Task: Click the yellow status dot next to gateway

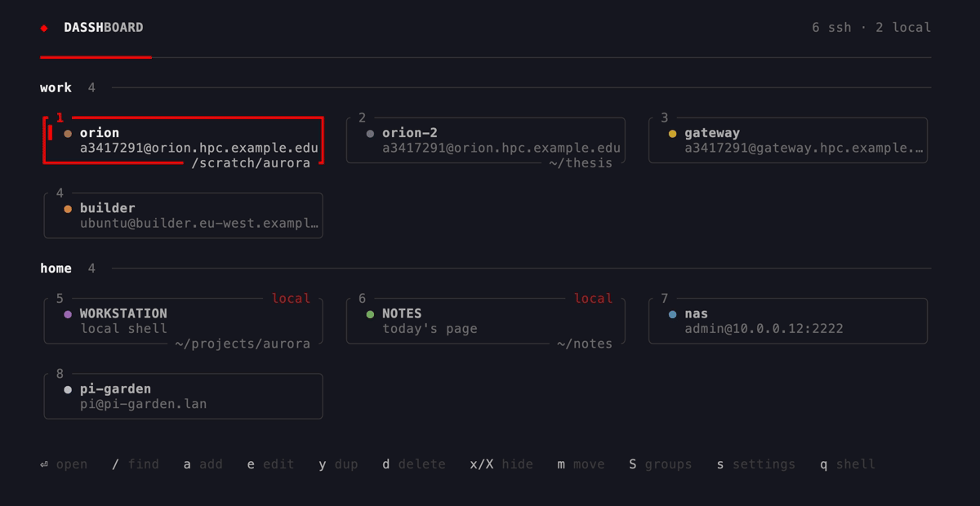Action: click(672, 133)
